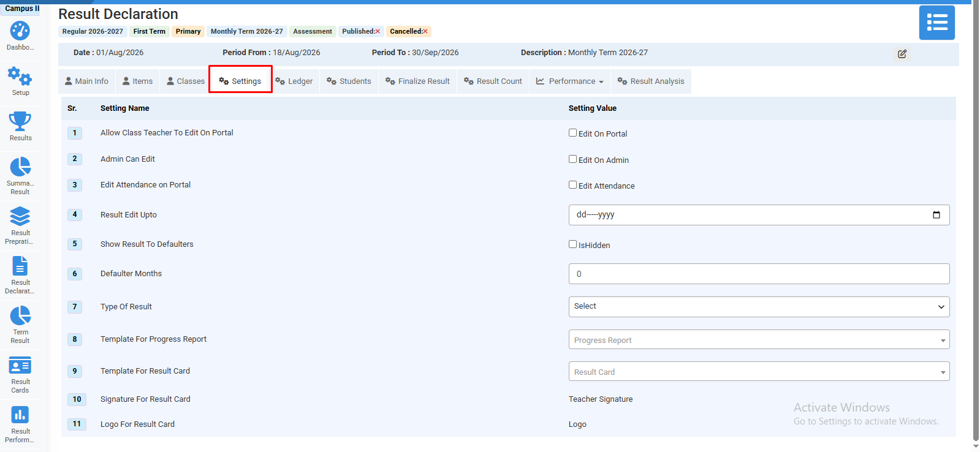The width and height of the screenshot is (980, 452).
Task: Check the Edit On Admin checkbox
Action: pos(572,159)
